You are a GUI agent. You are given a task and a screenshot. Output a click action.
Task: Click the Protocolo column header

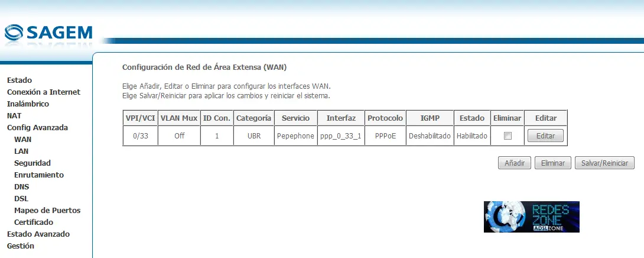point(385,118)
